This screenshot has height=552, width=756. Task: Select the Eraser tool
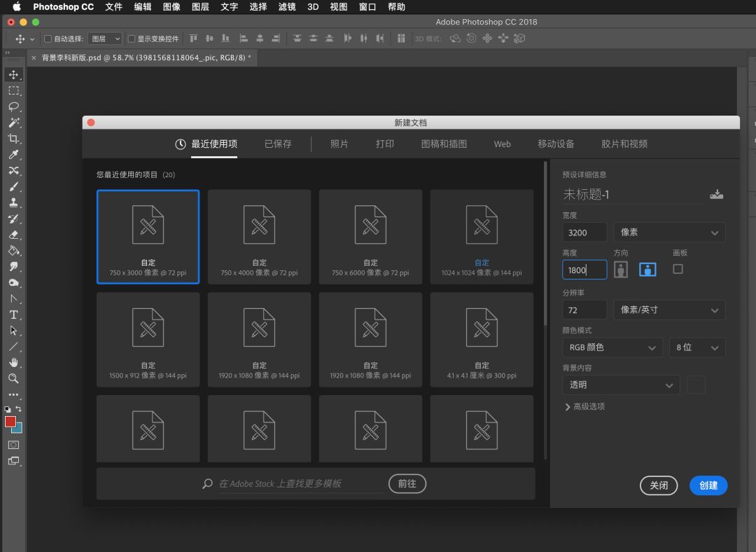point(13,235)
